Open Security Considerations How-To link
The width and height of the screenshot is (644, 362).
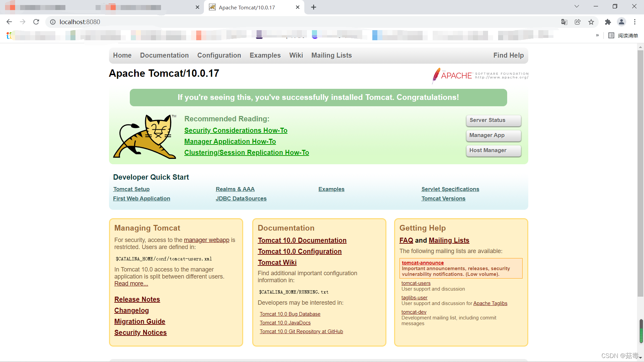tap(236, 130)
